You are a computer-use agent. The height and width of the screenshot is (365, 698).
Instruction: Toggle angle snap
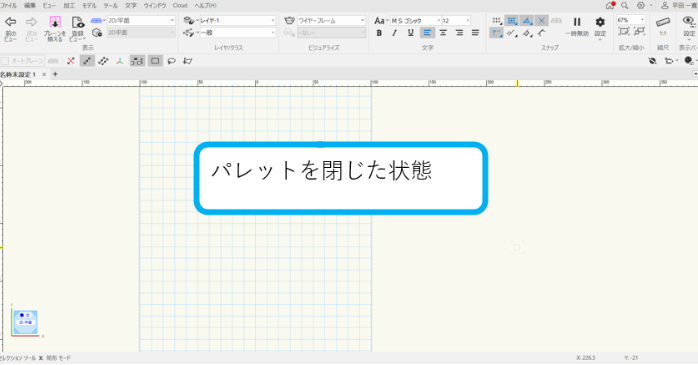tap(527, 20)
